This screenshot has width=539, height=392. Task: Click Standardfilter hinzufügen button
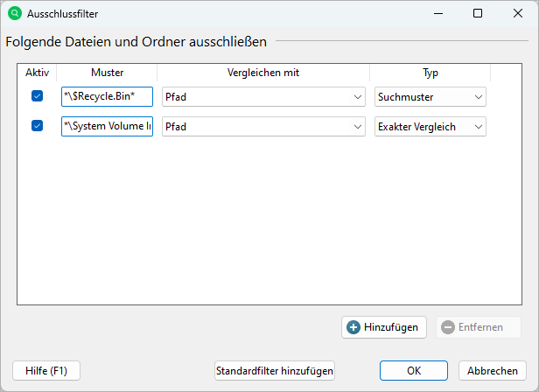(275, 371)
